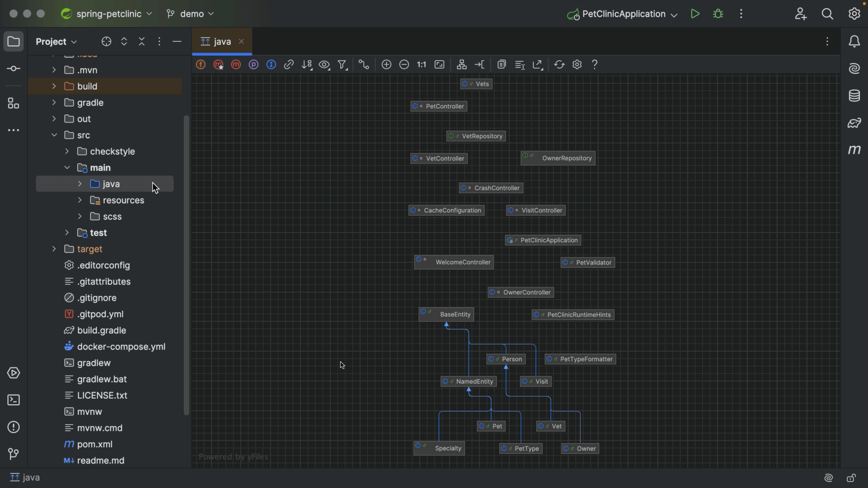Open the Terminal tool window
The image size is (868, 488).
pos(14,400)
